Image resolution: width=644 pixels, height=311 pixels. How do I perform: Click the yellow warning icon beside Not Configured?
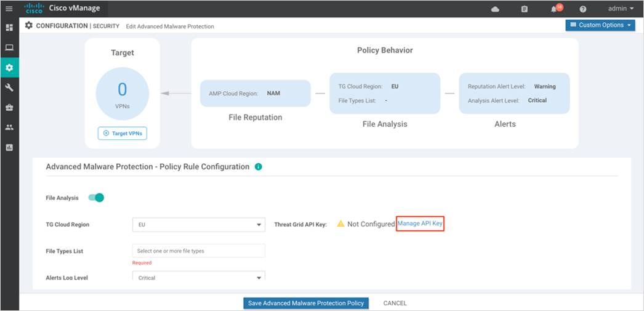pyautogui.click(x=340, y=224)
